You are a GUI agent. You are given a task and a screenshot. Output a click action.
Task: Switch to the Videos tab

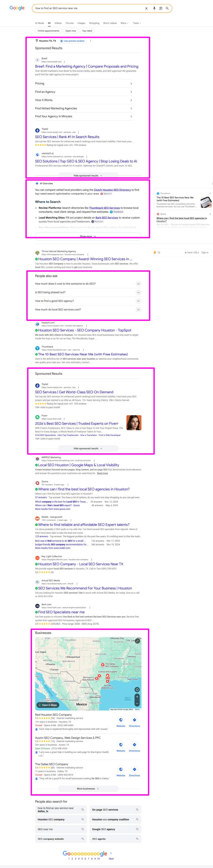(x=58, y=23)
